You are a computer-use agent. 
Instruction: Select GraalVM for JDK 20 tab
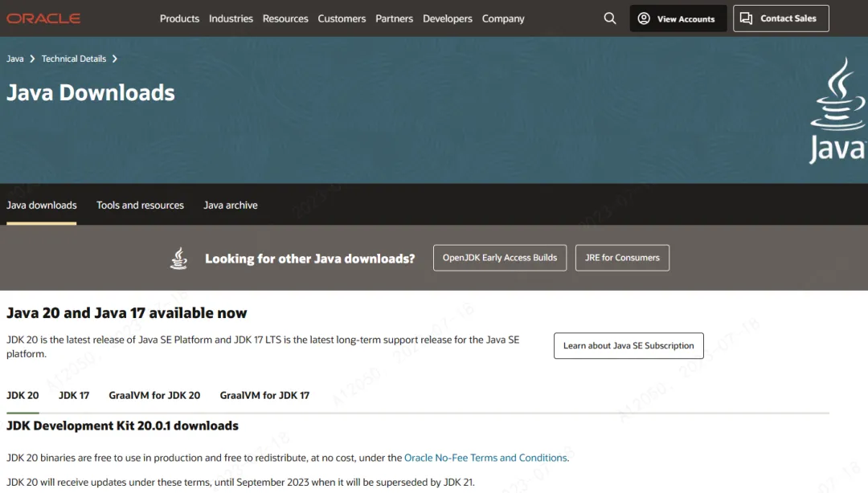(x=154, y=395)
